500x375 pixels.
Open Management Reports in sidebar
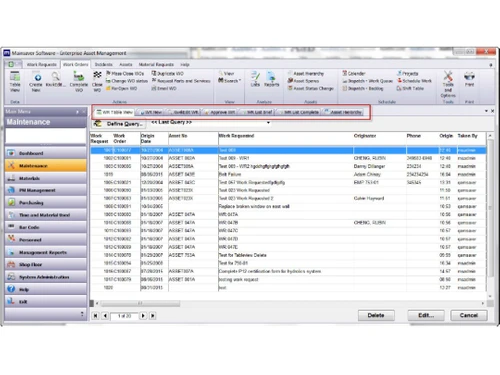46,252
